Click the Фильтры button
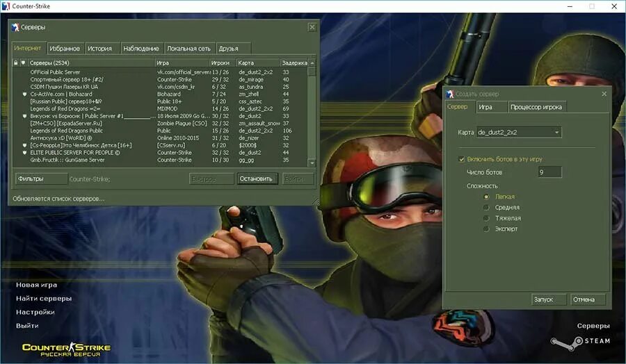 [41, 179]
